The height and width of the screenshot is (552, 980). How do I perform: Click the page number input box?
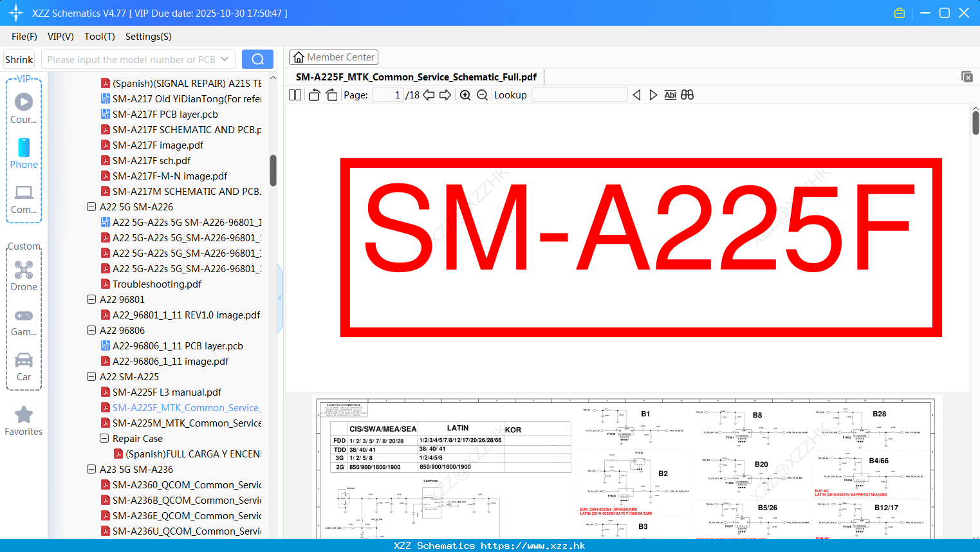[388, 95]
